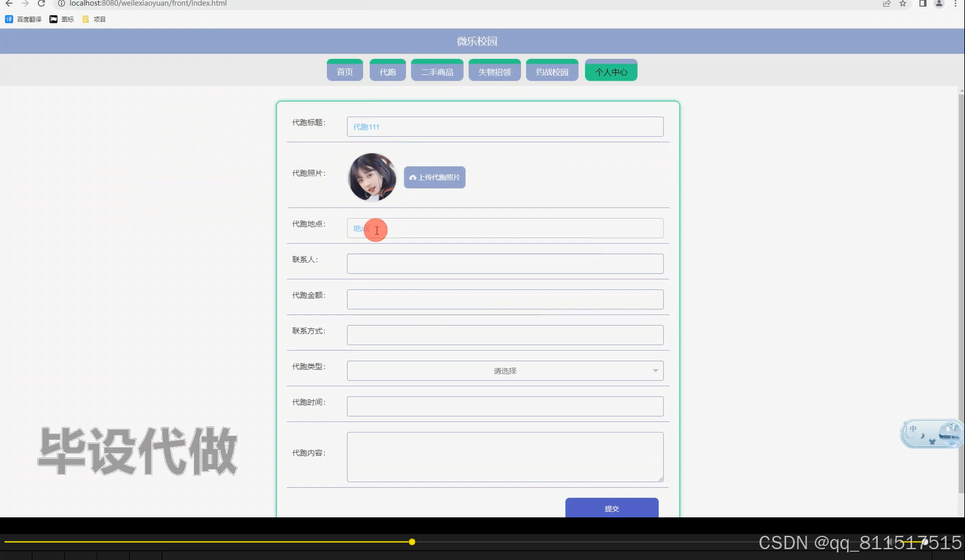Click the 百度翻译 bookmark icon
965x560 pixels.
click(8, 19)
